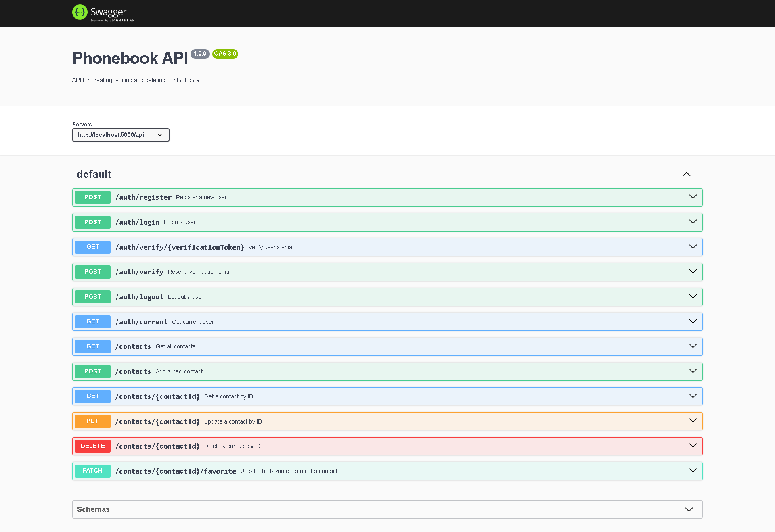
Task: Open the Servers dropdown selector
Action: tap(121, 135)
